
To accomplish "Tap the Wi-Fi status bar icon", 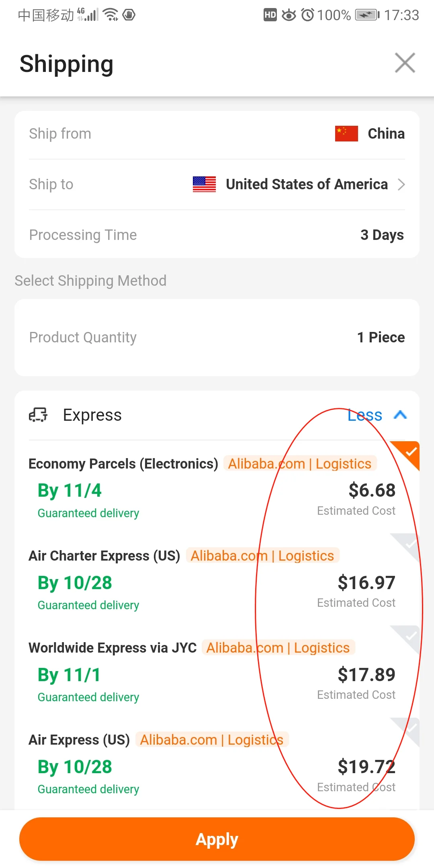I will point(110,15).
